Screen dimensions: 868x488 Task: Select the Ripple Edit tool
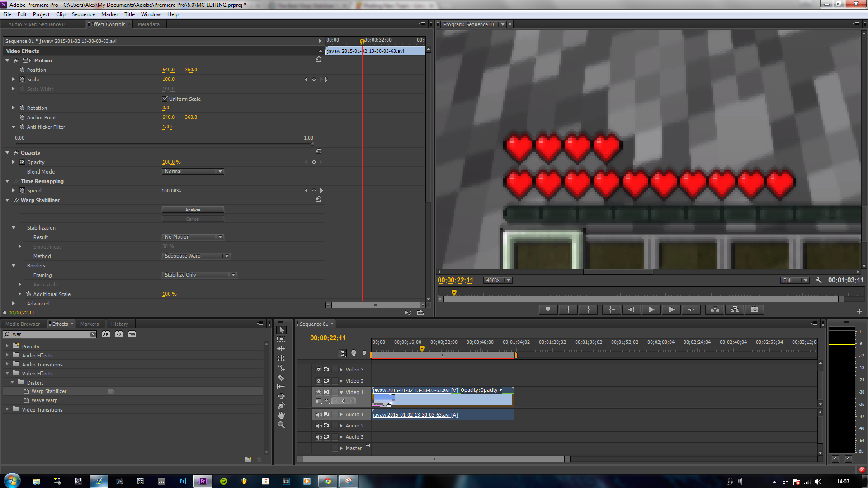point(281,349)
